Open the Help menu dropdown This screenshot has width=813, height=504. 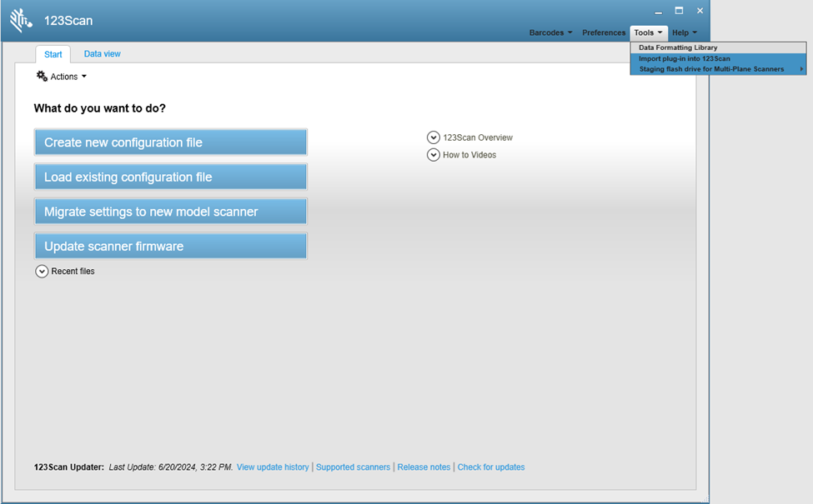[x=684, y=32]
